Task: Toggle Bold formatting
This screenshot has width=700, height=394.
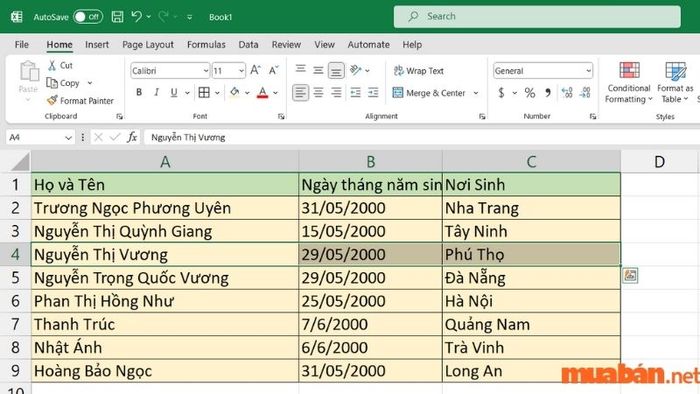Action: tap(139, 92)
